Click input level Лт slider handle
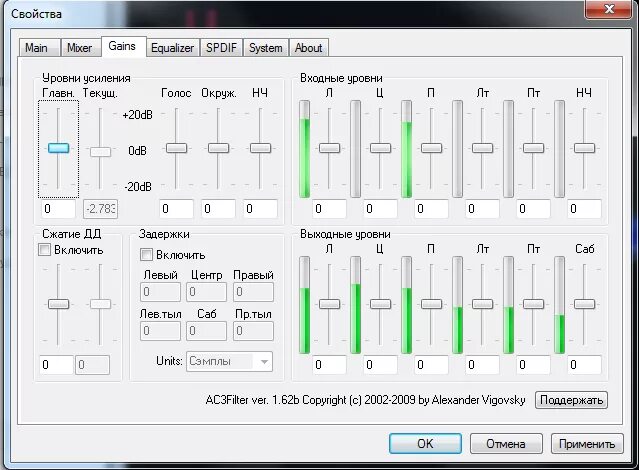Viewport: 639px width, 470px height. pos(483,148)
